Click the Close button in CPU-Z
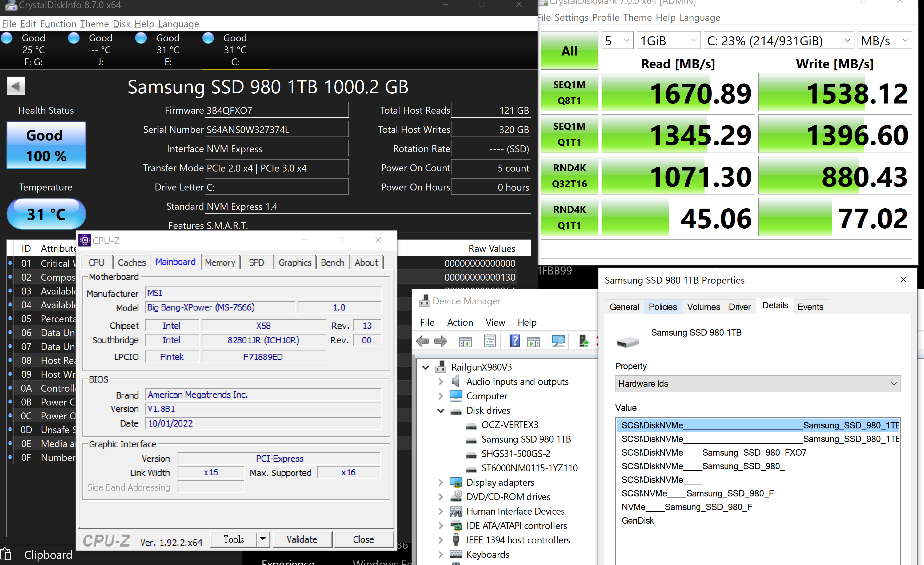Screen dimensions: 924x565 pos(363,539)
